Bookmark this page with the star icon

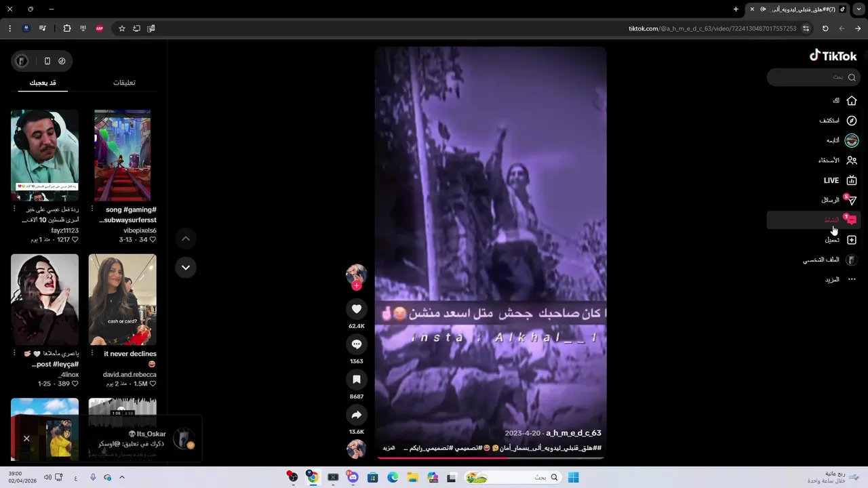[122, 28]
